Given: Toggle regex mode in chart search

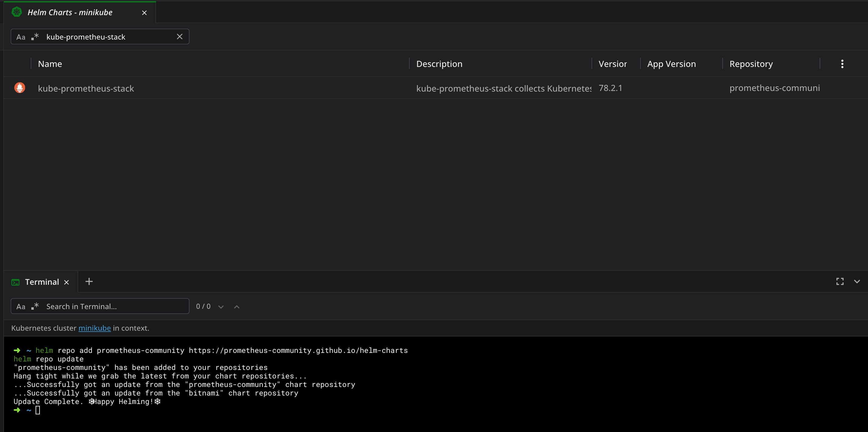Looking at the screenshot, I should [x=35, y=37].
